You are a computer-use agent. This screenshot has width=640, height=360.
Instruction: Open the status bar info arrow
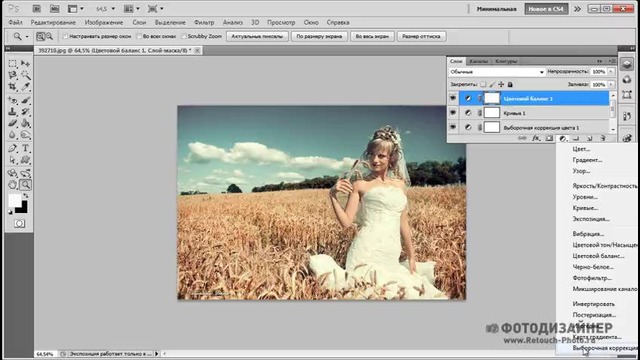tap(157, 354)
